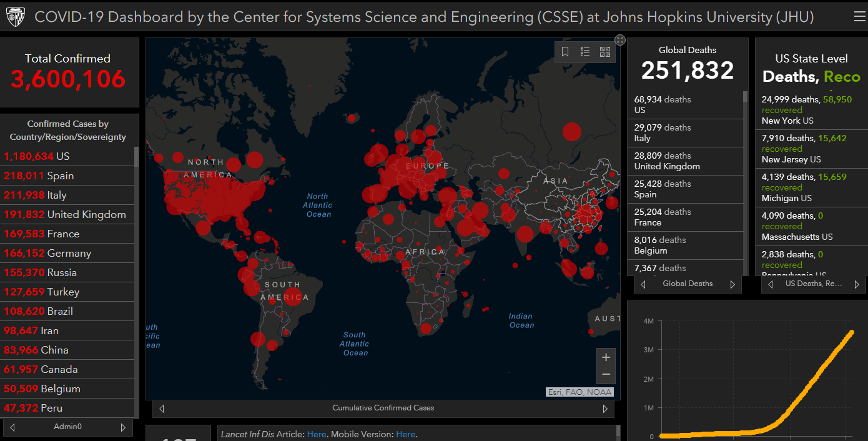The image size is (868, 441).
Task: Select Russia in confirmed cases list
Action: pyautogui.click(x=67, y=272)
